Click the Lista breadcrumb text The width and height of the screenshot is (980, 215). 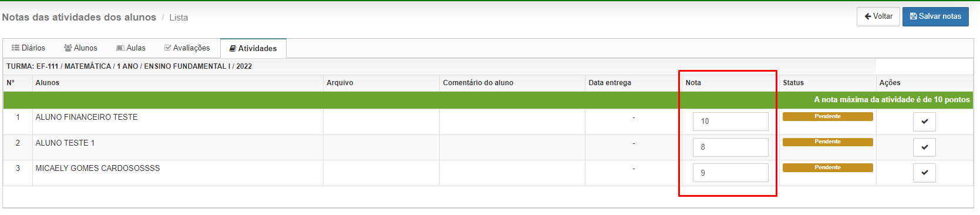click(x=179, y=18)
